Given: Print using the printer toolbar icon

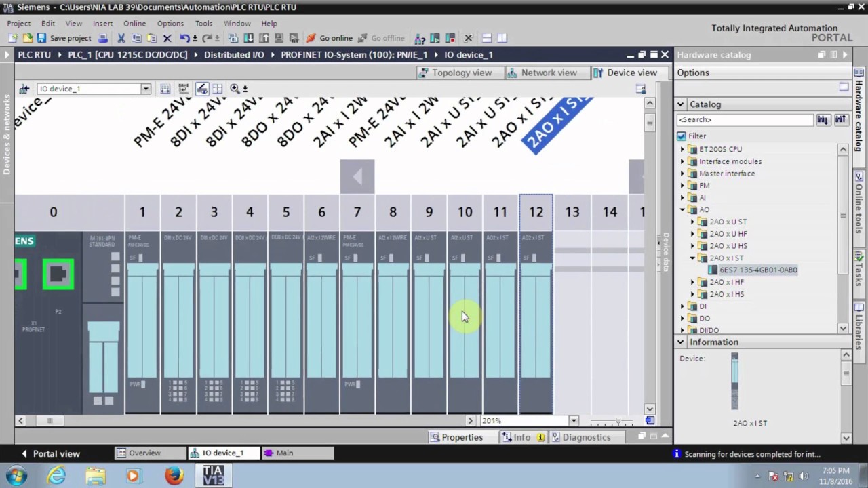Looking at the screenshot, I should pyautogui.click(x=103, y=38).
